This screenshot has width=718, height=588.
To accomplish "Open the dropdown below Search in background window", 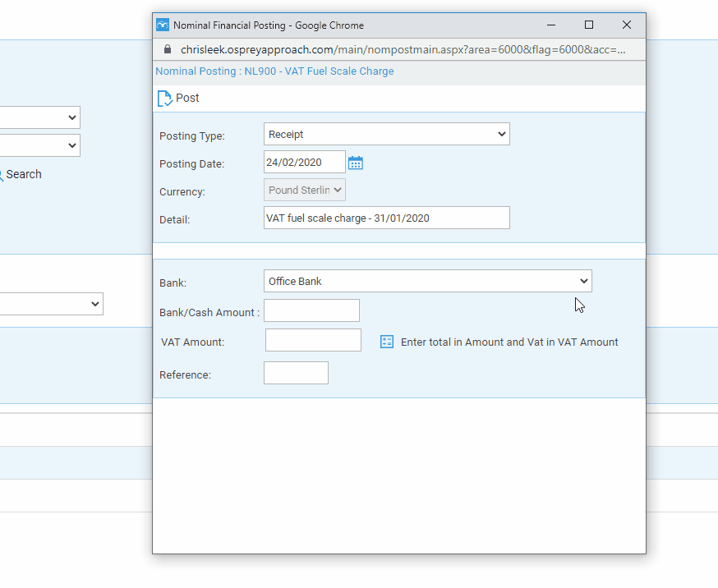I will pyautogui.click(x=51, y=304).
